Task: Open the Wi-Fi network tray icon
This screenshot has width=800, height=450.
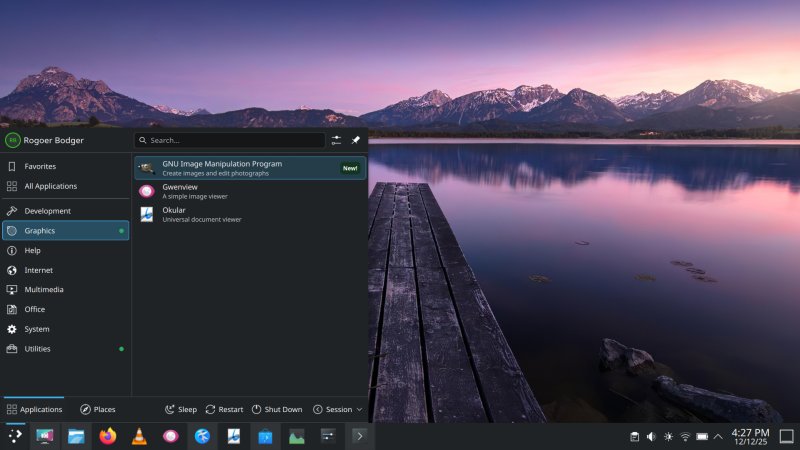Action: point(685,437)
